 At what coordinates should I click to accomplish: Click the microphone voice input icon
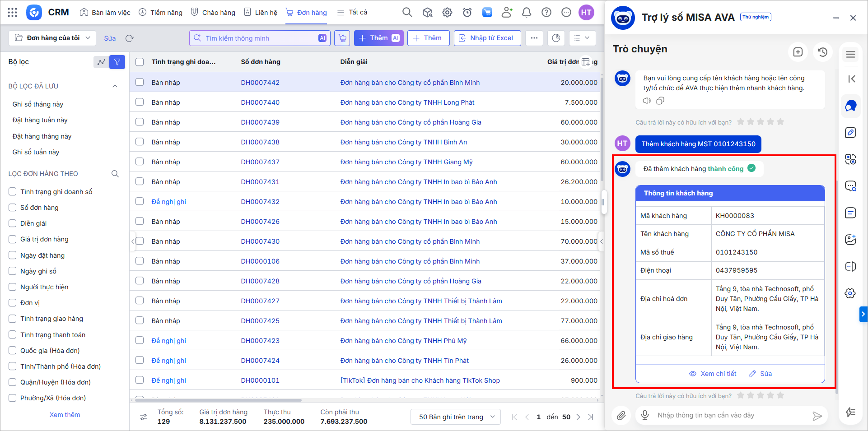(645, 415)
